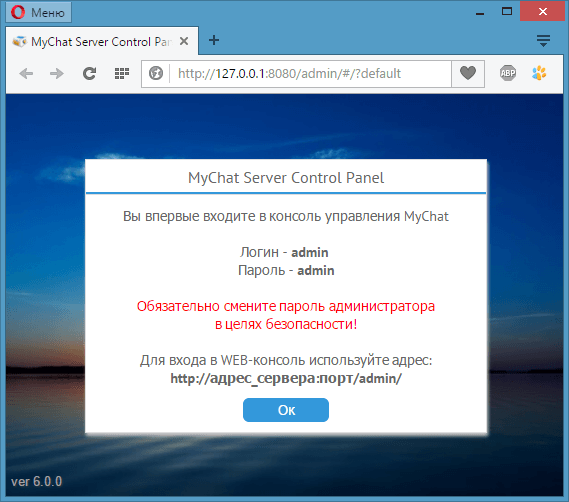Add page to bookmarks with heart icon

click(468, 73)
